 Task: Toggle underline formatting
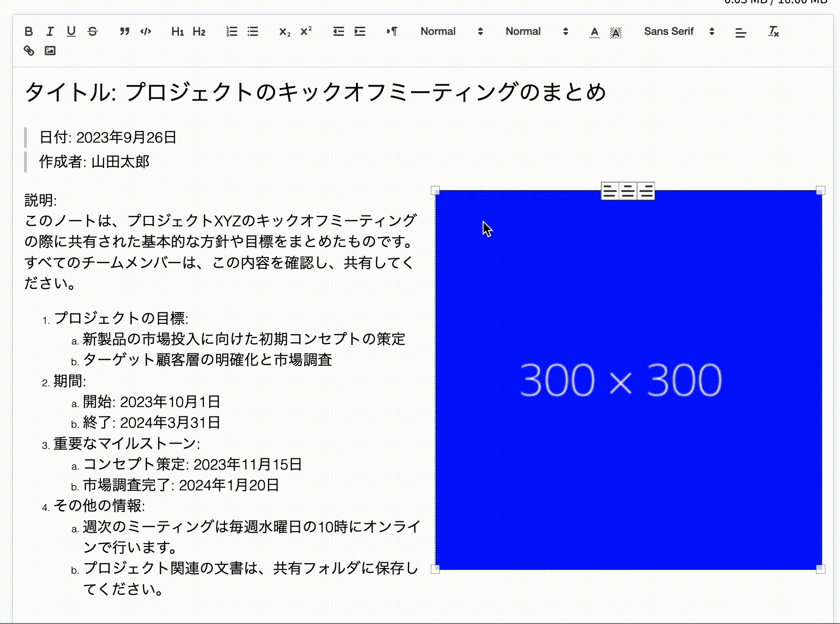click(71, 32)
